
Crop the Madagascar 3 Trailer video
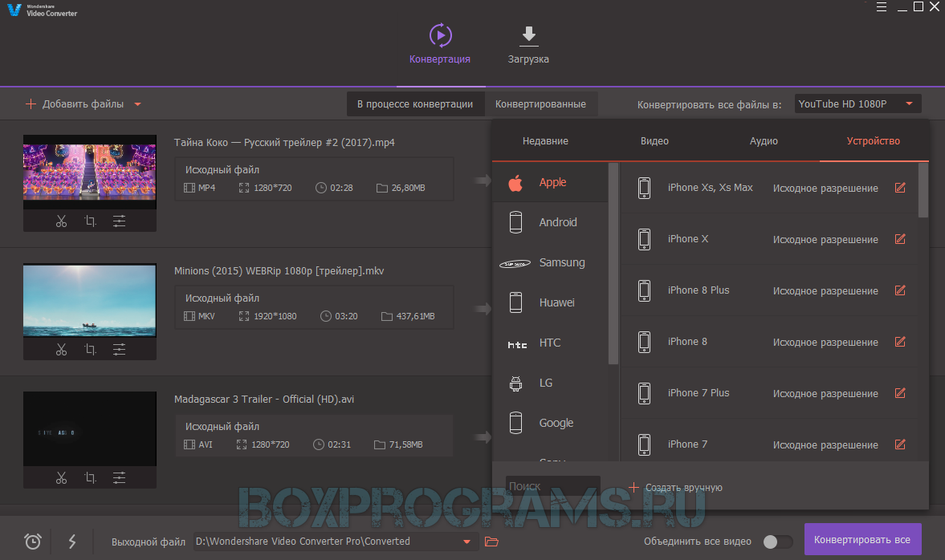coord(91,477)
